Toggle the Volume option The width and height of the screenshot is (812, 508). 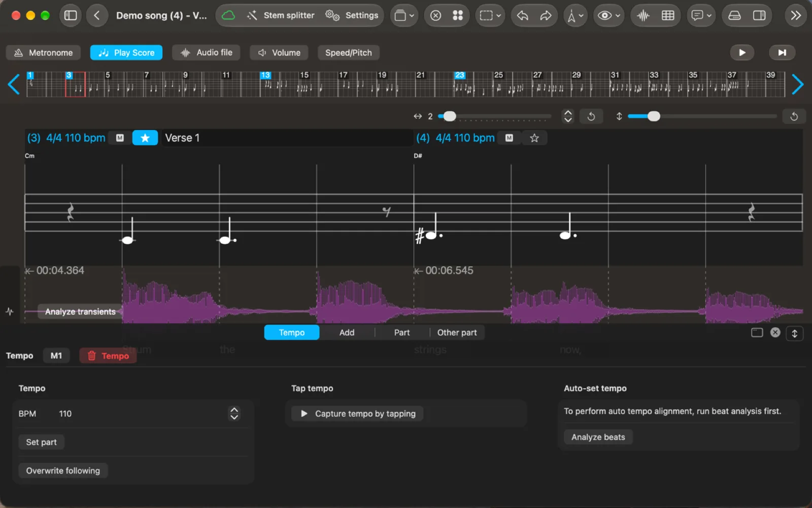(x=279, y=53)
